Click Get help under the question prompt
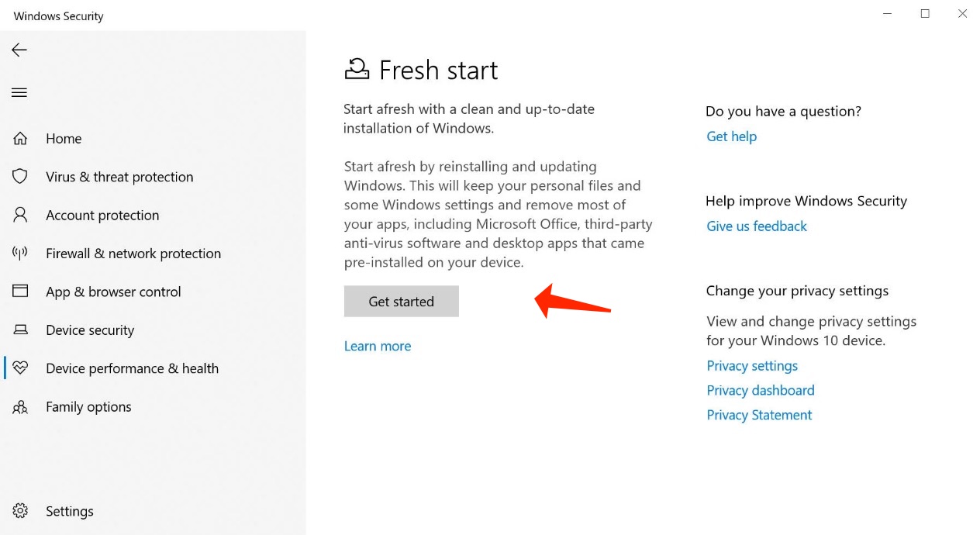This screenshot has height=535, width=980. pos(731,136)
